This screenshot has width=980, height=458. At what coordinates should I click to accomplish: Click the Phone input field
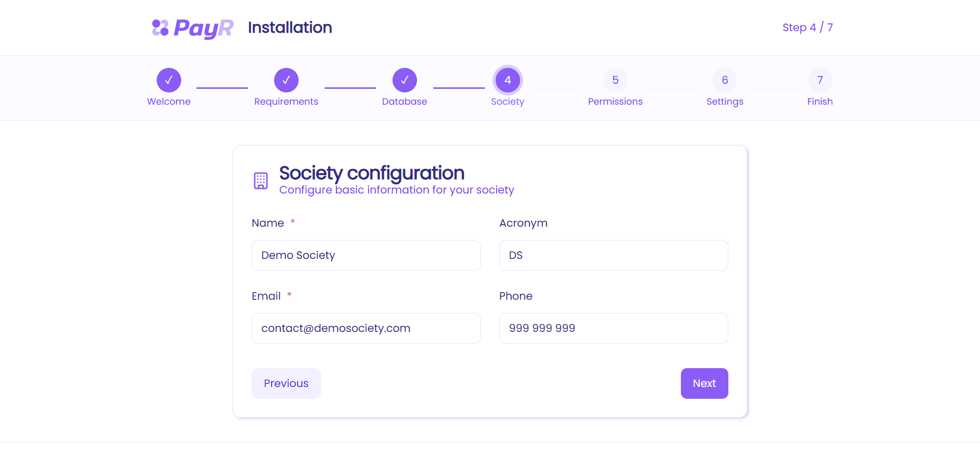click(x=614, y=328)
